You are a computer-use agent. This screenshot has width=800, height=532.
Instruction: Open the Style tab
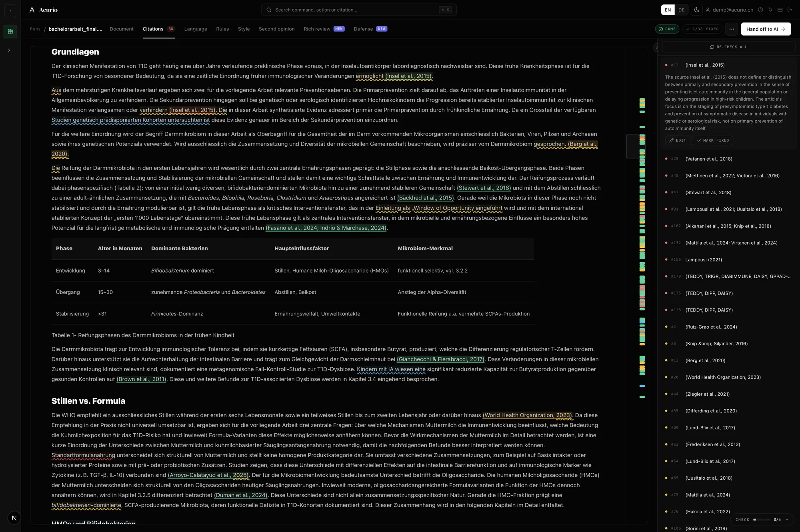coord(244,29)
